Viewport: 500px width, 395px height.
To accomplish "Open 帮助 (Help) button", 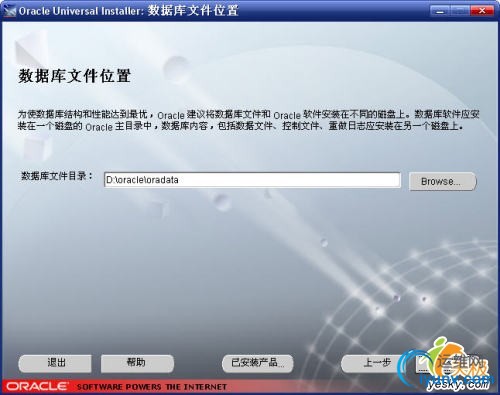I will 137,363.
